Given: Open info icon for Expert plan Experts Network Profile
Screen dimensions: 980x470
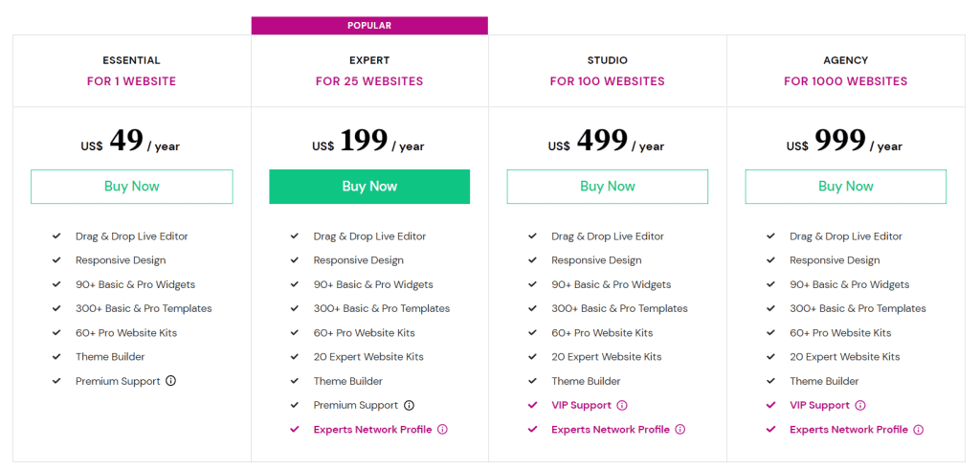Looking at the screenshot, I should pyautogui.click(x=442, y=430).
